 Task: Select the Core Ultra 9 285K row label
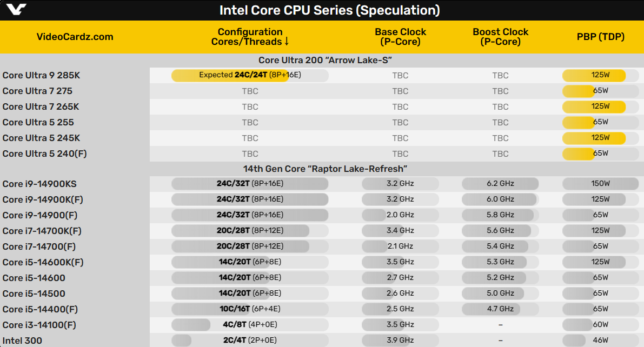(x=41, y=75)
